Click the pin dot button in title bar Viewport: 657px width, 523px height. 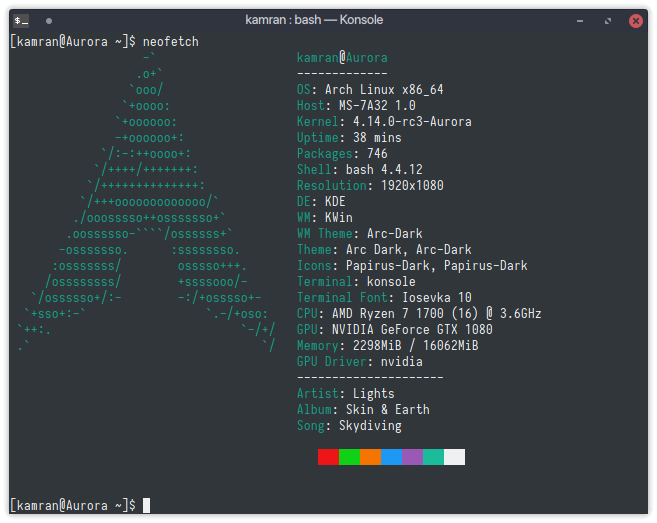pyautogui.click(x=49, y=21)
